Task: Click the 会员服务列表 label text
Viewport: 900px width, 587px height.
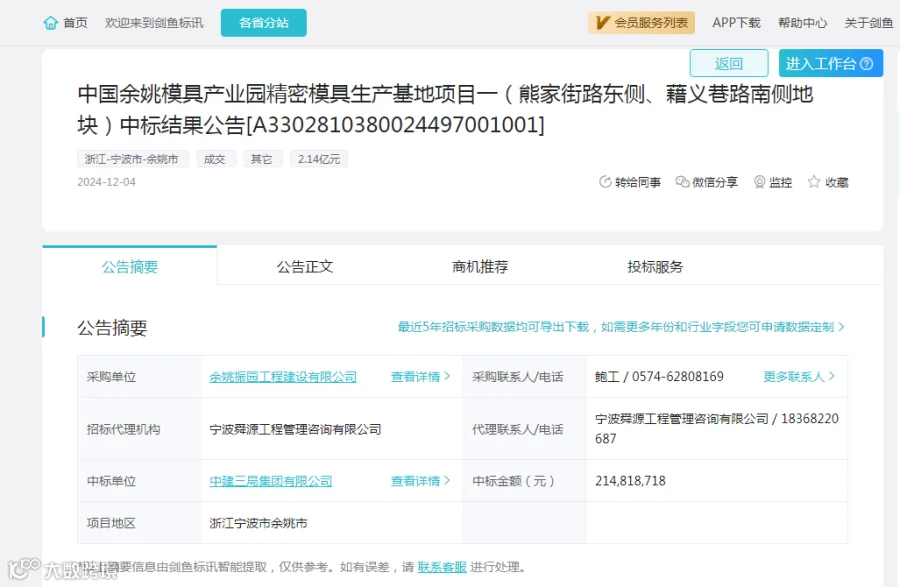Action: point(650,23)
